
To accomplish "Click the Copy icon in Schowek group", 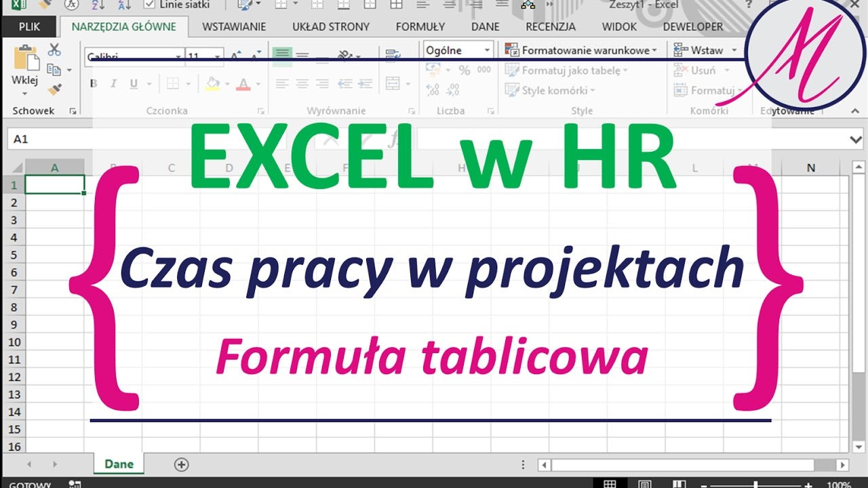I will (x=54, y=69).
